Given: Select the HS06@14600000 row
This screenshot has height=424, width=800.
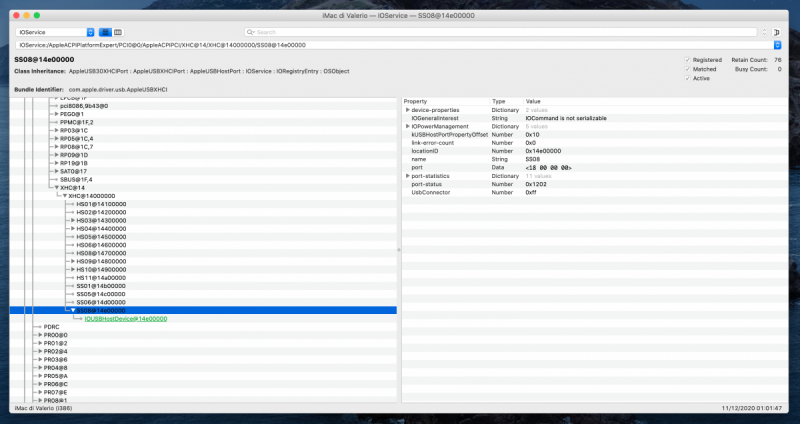Looking at the screenshot, I should (x=203, y=245).
